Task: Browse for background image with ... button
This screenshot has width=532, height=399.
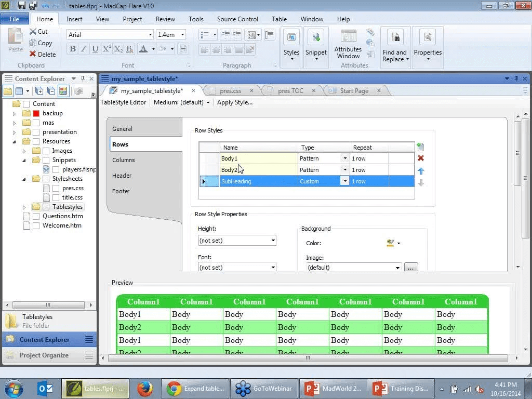Action: pos(411,268)
